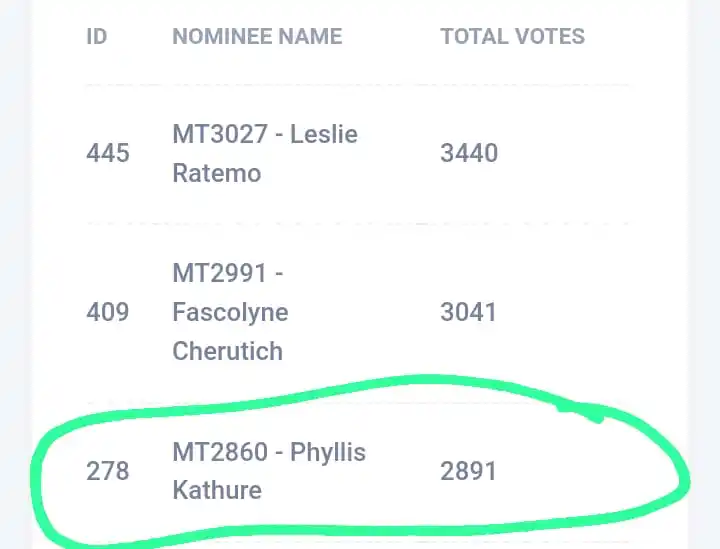Screen dimensions: 720x549
Task: Sort by the ID column header
Action: coord(96,36)
